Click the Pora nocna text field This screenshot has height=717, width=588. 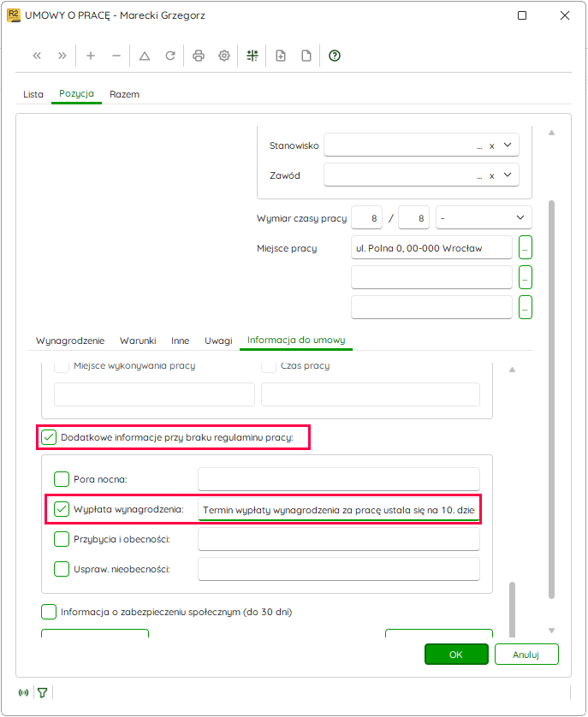(x=339, y=479)
